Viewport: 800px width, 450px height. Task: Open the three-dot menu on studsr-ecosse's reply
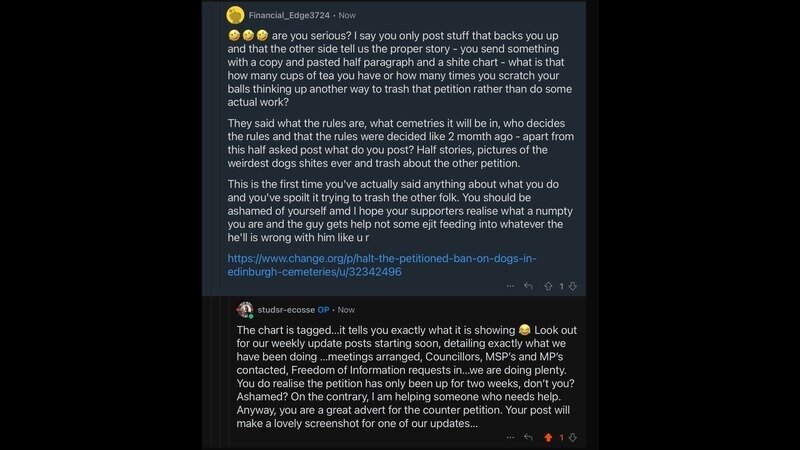(x=509, y=437)
